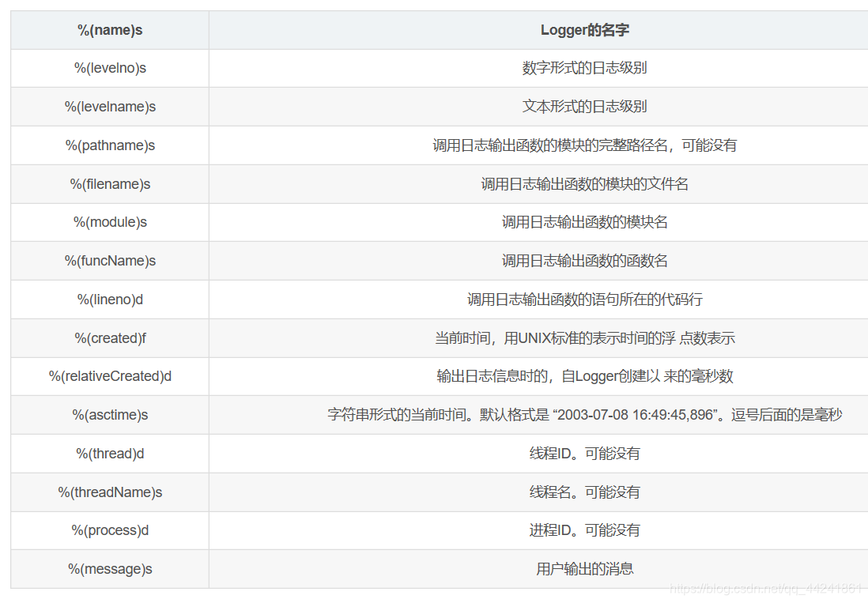Click the 进程ID。可能没有 description
868x603 pixels.
coord(584,530)
